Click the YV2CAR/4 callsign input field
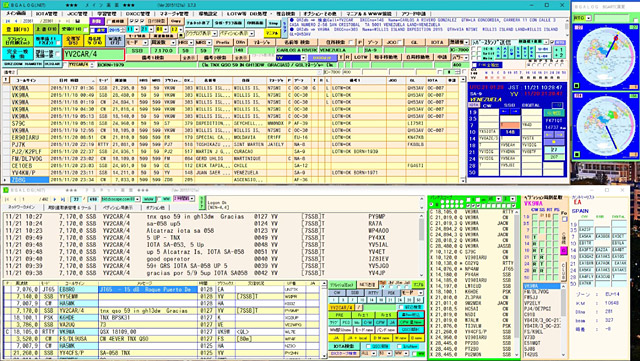The width and height of the screenshot is (640, 361). click(94, 54)
